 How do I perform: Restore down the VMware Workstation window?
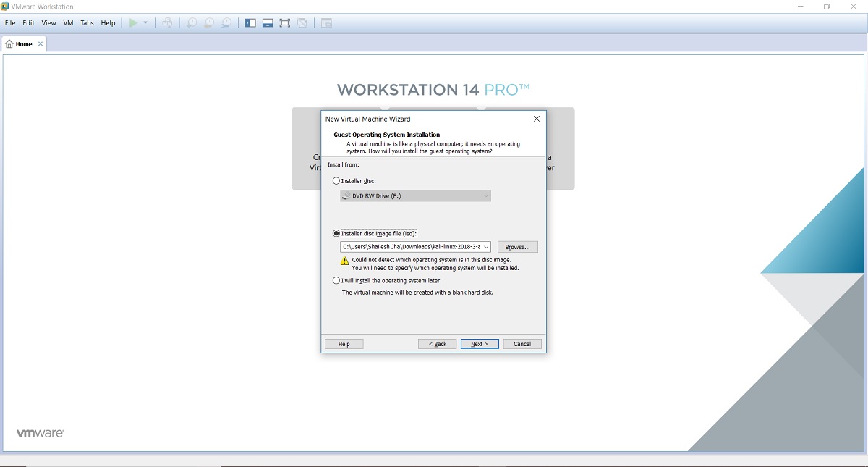(827, 7)
